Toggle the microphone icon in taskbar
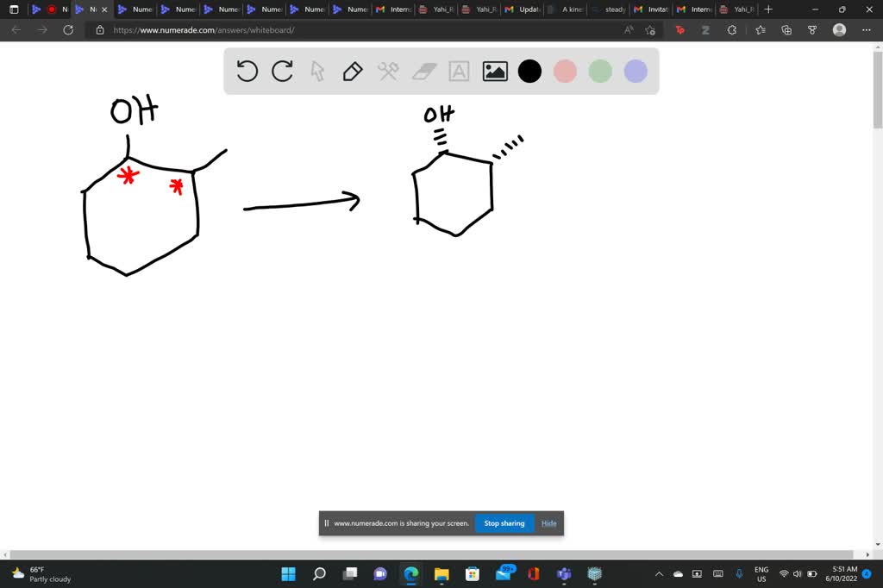The height and width of the screenshot is (588, 883). 738,573
